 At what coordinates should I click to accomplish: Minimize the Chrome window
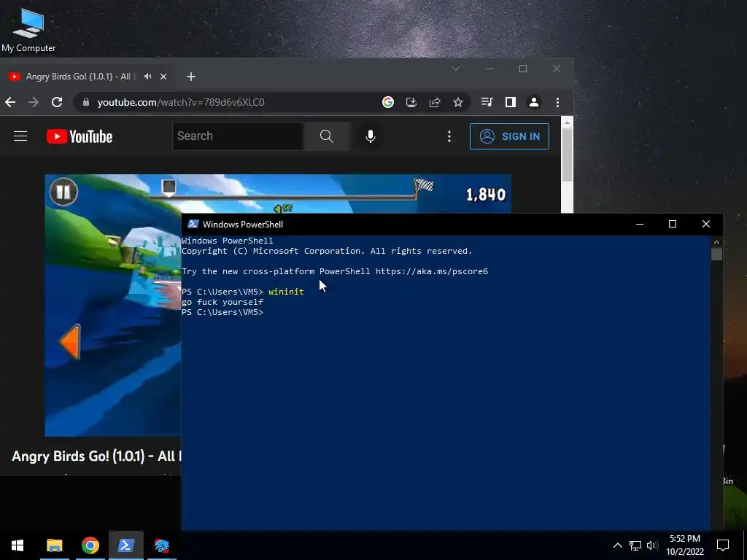[x=489, y=69]
